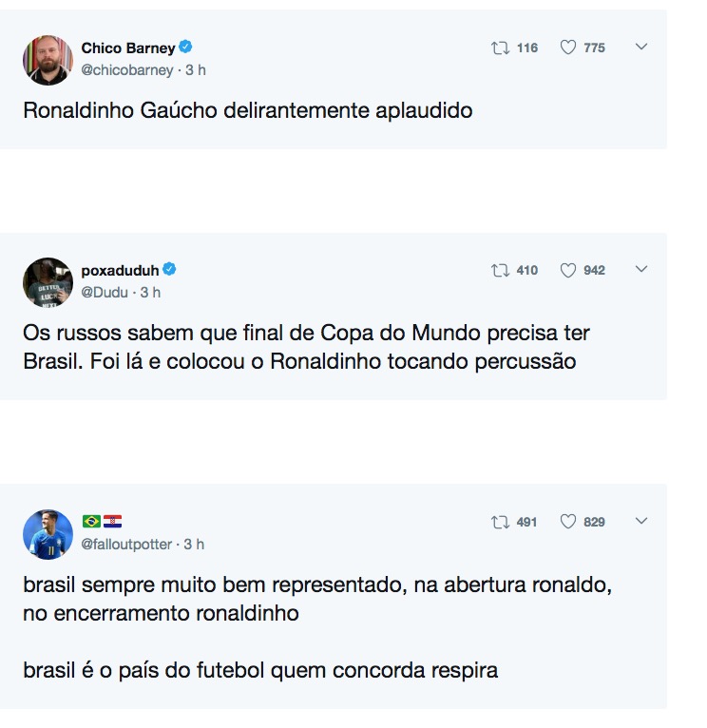Open more options for poxaduduh's tweet

pyautogui.click(x=641, y=269)
